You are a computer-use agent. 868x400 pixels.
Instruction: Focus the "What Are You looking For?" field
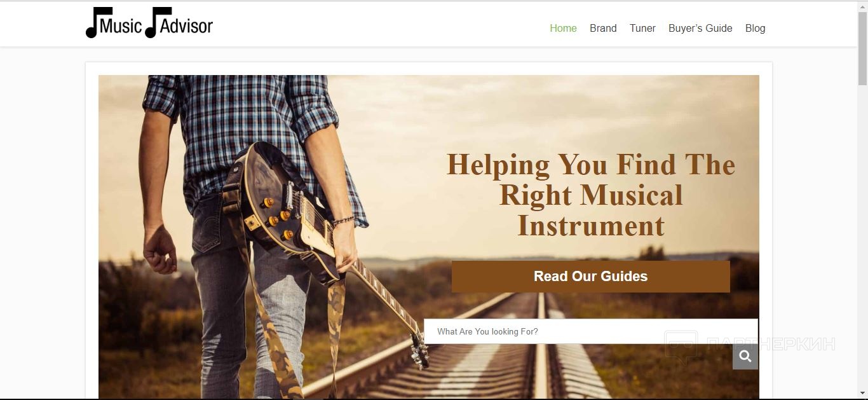(x=590, y=331)
